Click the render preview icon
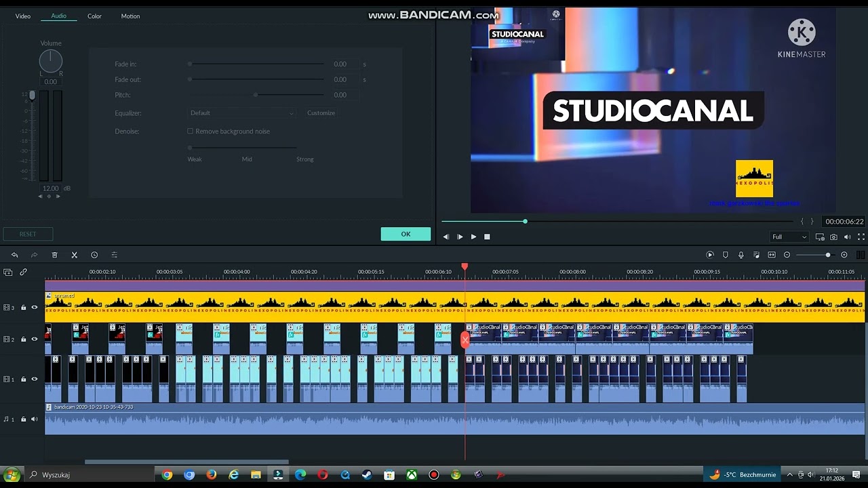Viewport: 868px width, 488px height. point(710,255)
